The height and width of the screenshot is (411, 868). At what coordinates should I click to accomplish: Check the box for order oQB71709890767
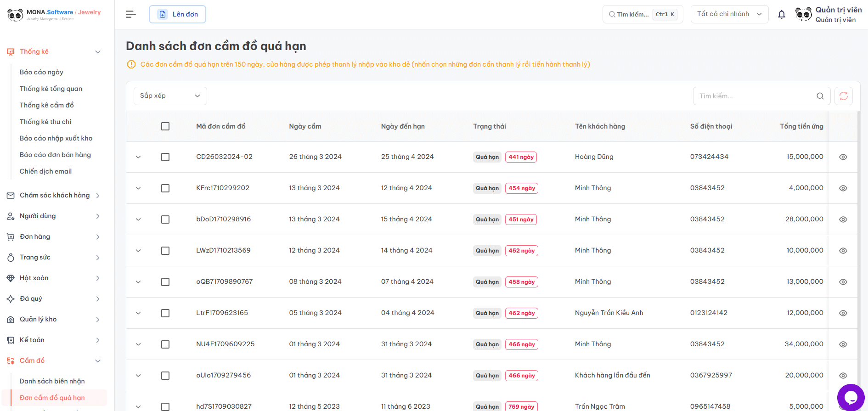click(x=165, y=282)
